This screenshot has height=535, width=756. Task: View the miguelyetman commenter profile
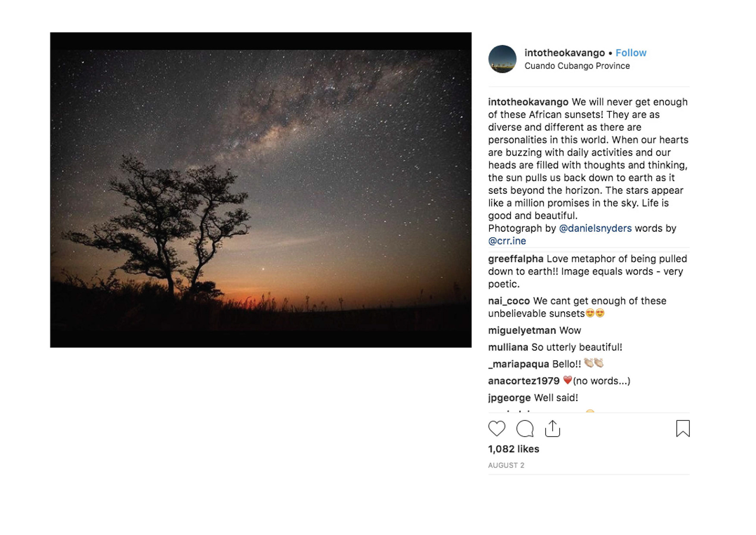tap(522, 331)
